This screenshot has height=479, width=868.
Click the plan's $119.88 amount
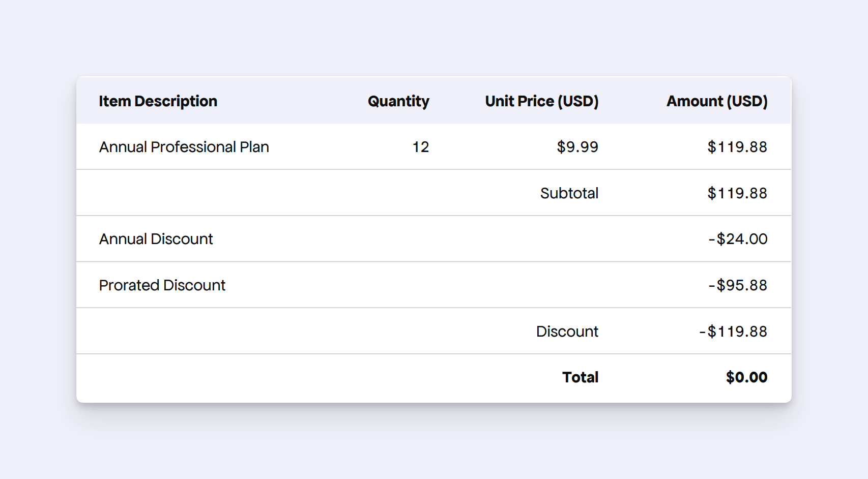pyautogui.click(x=737, y=147)
